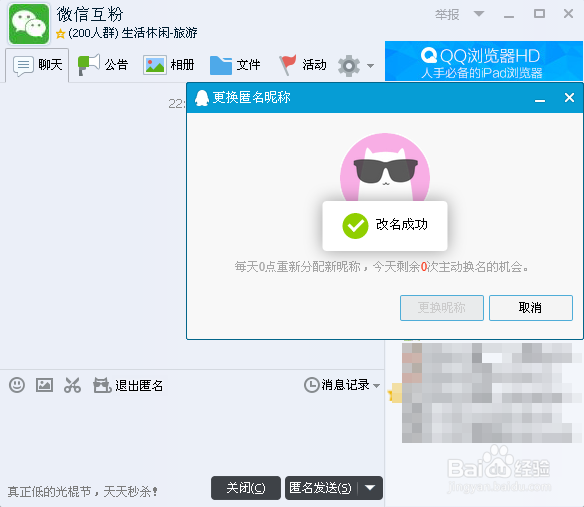Minimize the 更换匿名昵称 dialog

tap(540, 101)
